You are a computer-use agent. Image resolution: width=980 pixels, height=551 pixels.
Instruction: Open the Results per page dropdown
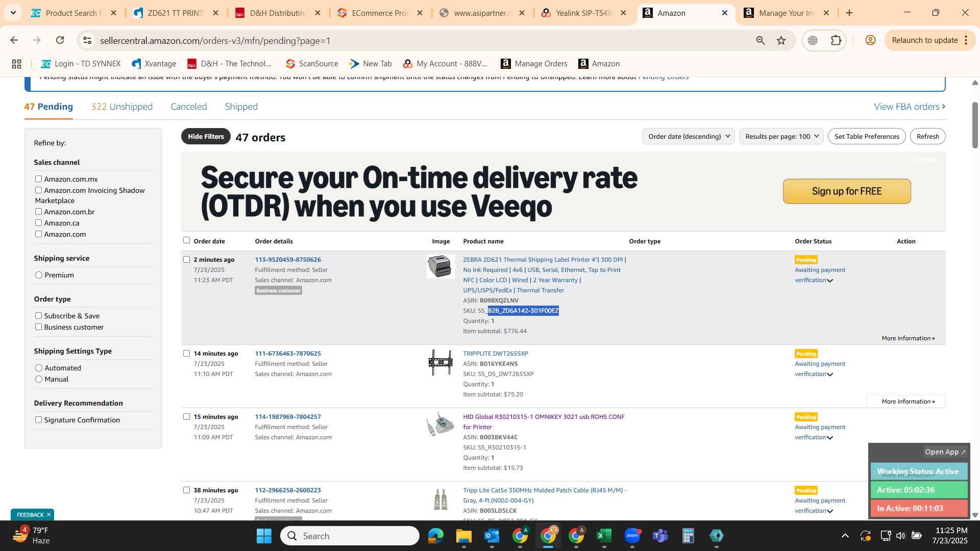tap(781, 136)
